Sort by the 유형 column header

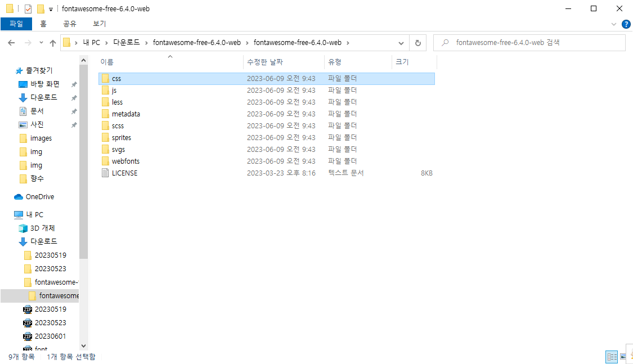[335, 62]
